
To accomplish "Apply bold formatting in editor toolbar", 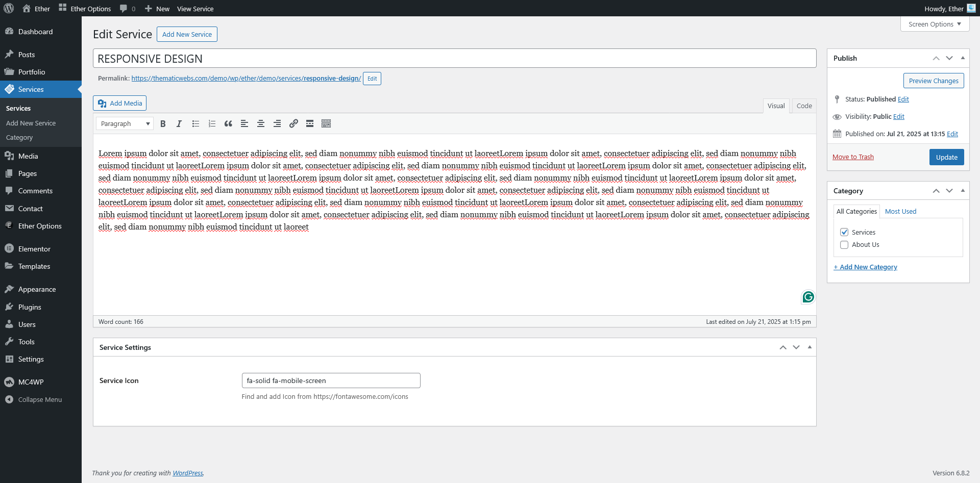I will pyautogui.click(x=163, y=123).
